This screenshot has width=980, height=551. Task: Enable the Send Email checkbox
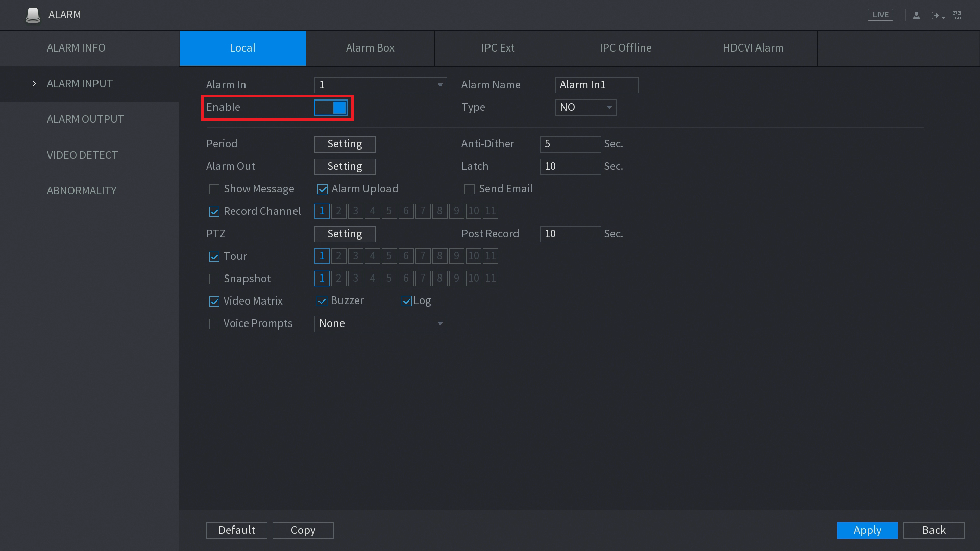pos(470,189)
